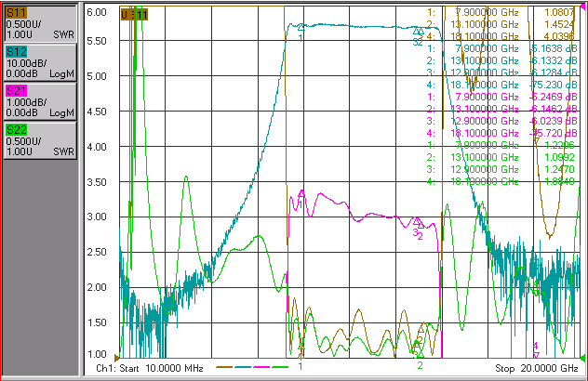Click the 3.50 Y-axis scale label
Screen dimensions: 588x381
point(97,182)
